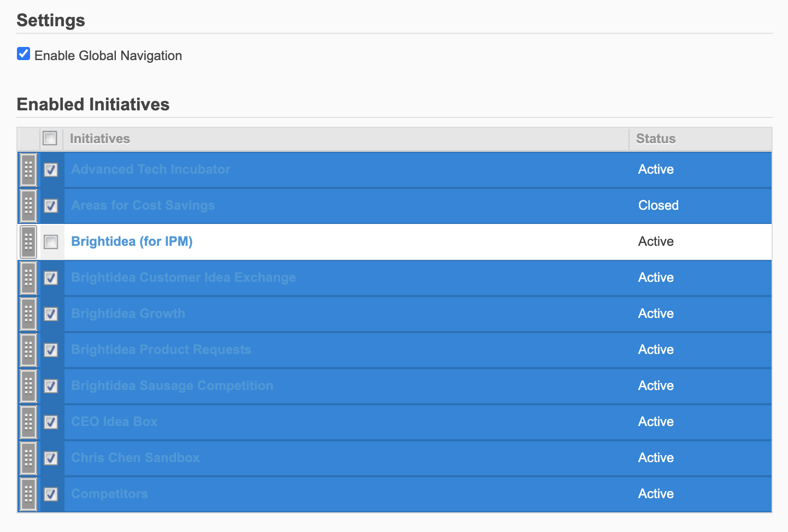Uncheck Enable Global Navigation checkbox

pos(23,54)
